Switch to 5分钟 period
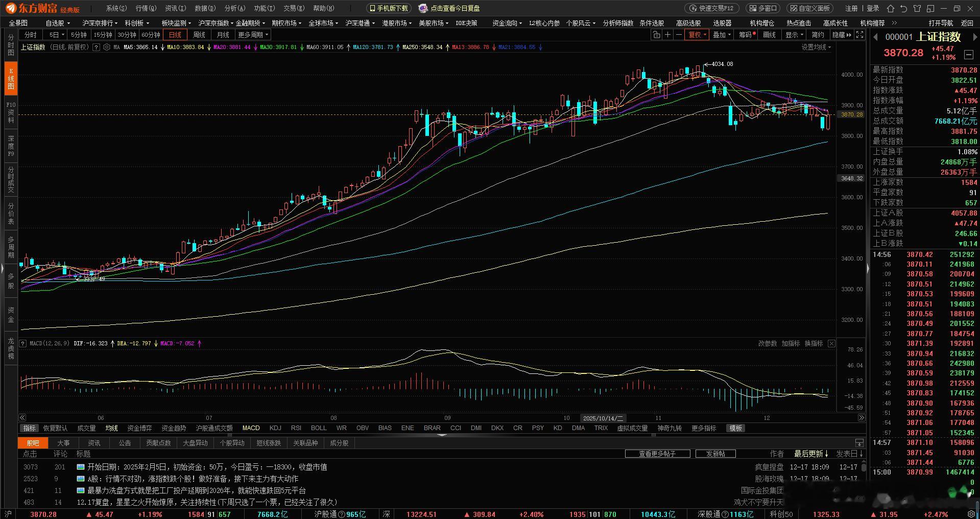Image resolution: width=980 pixels, height=519 pixels. pyautogui.click(x=79, y=35)
